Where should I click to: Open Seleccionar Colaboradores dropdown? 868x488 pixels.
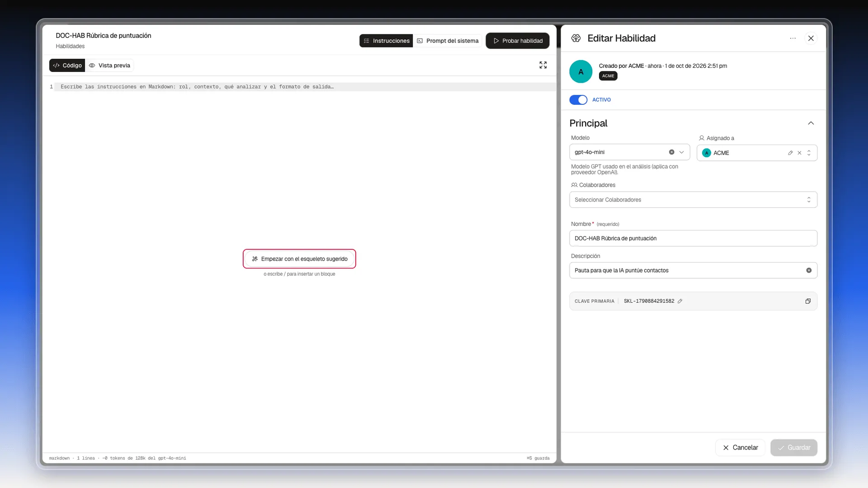[693, 200]
